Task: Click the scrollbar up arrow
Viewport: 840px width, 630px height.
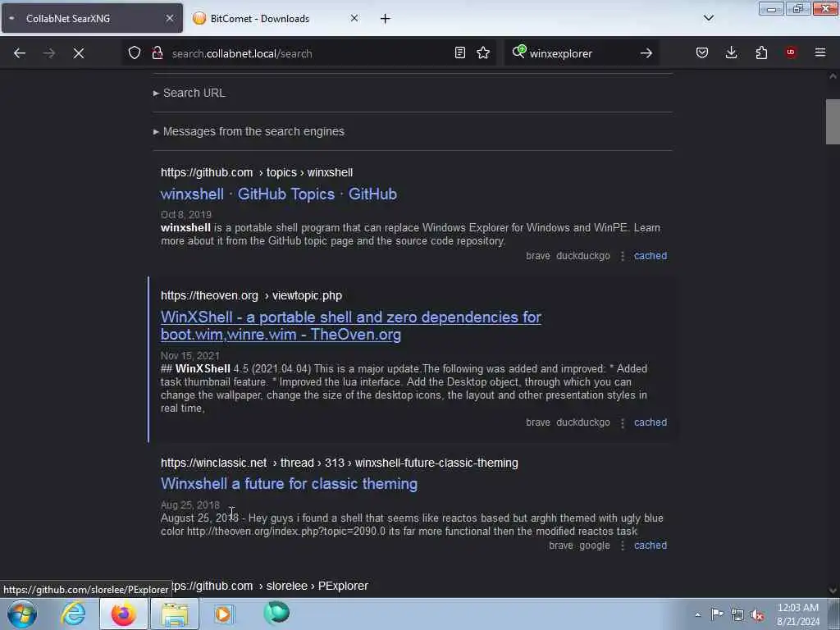Action: point(833,76)
